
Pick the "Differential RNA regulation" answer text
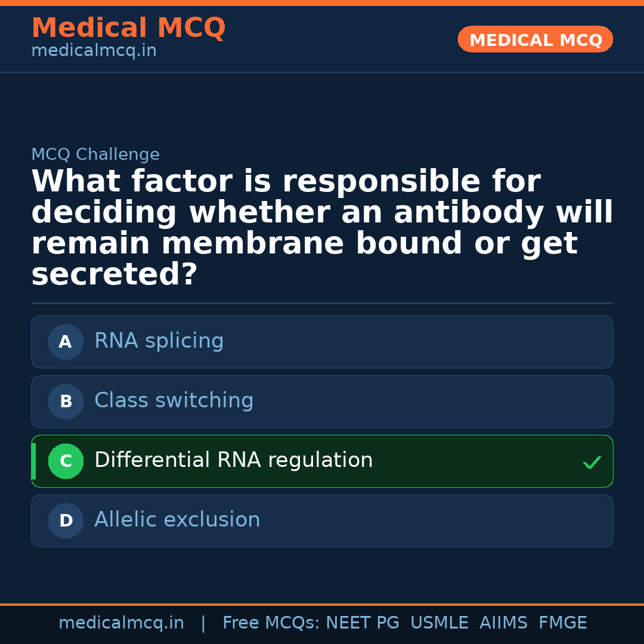(233, 460)
